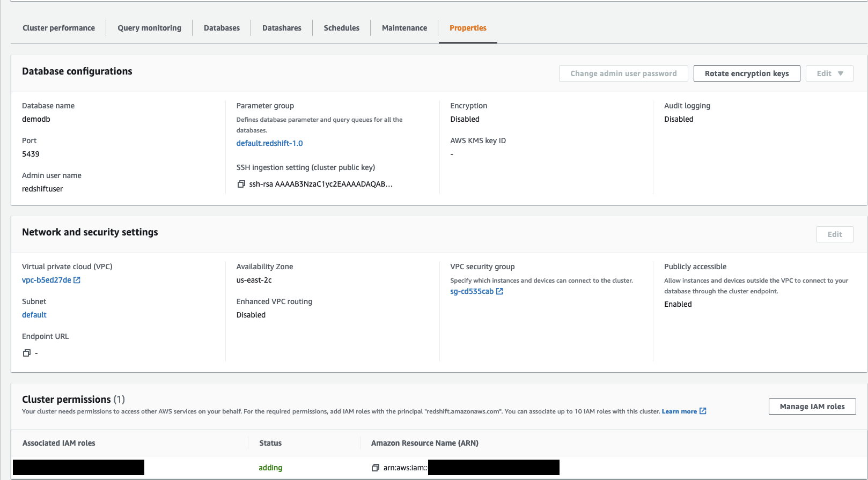868x480 pixels.
Task: Click the database name demodb
Action: coord(36,119)
